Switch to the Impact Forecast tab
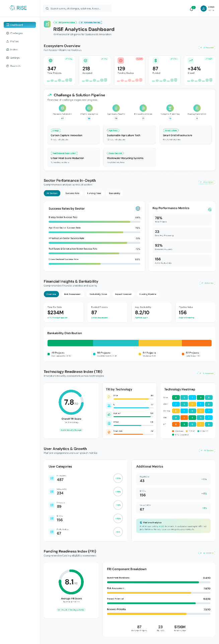The image size is (219, 644). tap(123, 294)
